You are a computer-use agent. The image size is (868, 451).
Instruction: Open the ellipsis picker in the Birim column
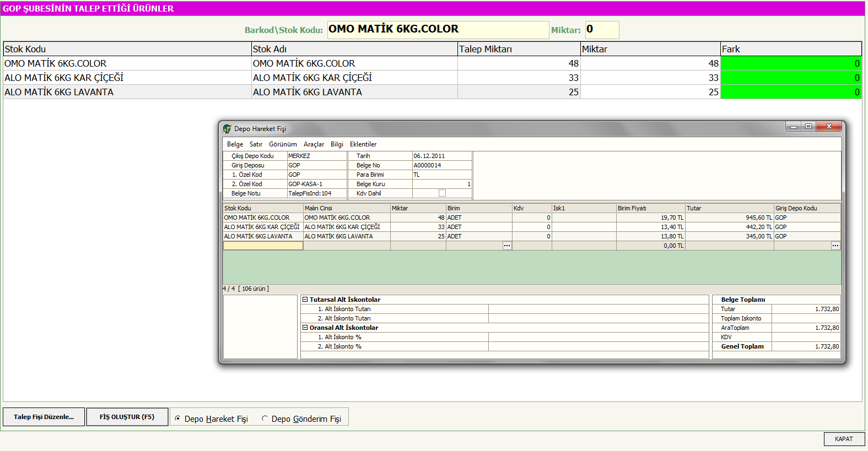[507, 246]
